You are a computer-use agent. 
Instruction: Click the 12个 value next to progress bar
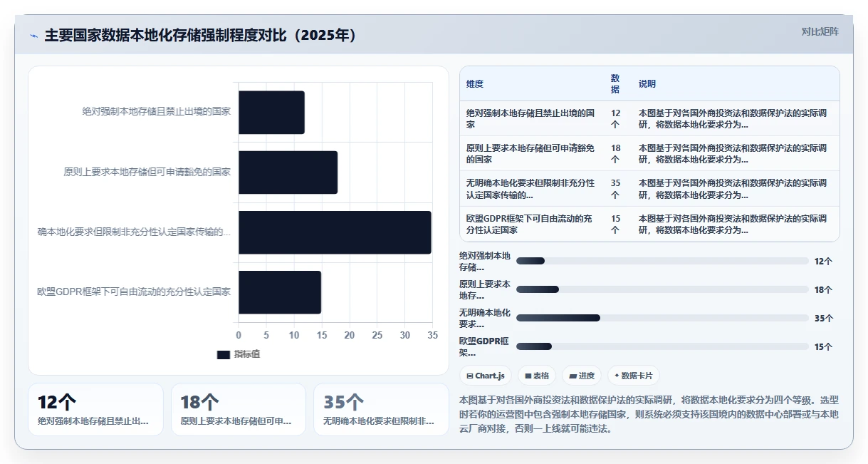tap(823, 262)
